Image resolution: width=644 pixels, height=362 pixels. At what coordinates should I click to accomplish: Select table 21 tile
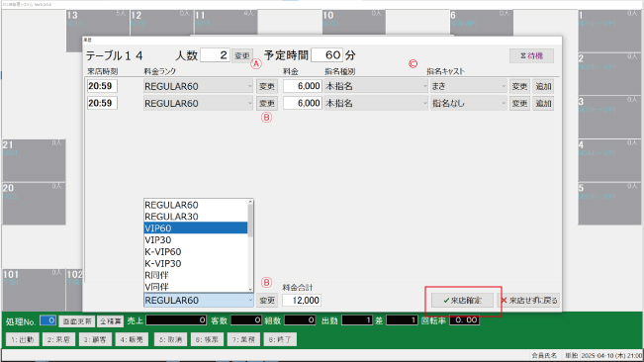[x=34, y=160]
